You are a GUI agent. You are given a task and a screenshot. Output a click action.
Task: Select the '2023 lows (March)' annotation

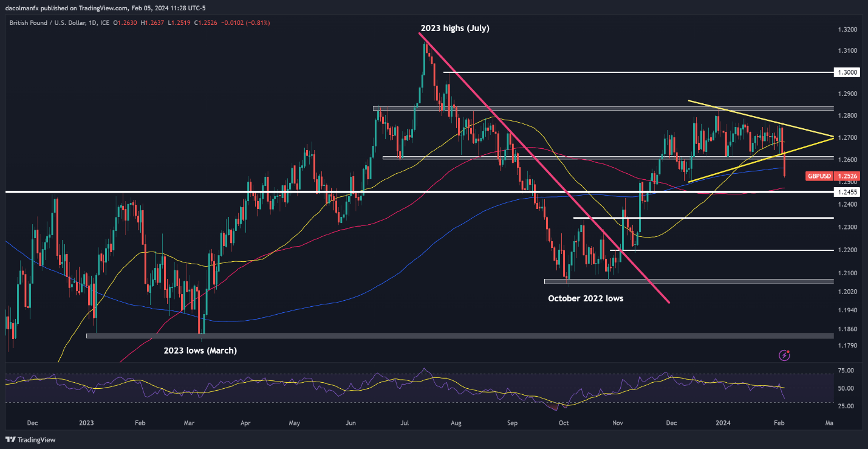199,351
